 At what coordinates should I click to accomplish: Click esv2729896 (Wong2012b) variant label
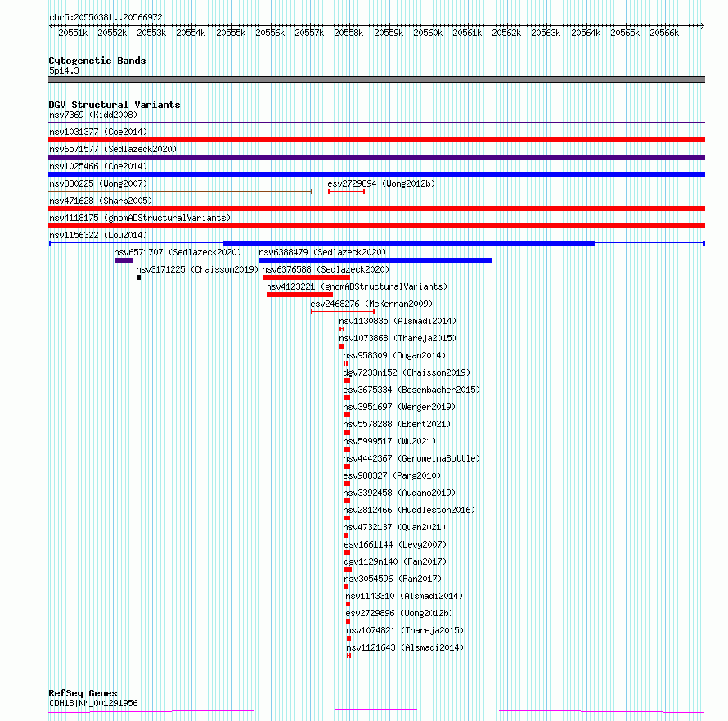(x=399, y=613)
